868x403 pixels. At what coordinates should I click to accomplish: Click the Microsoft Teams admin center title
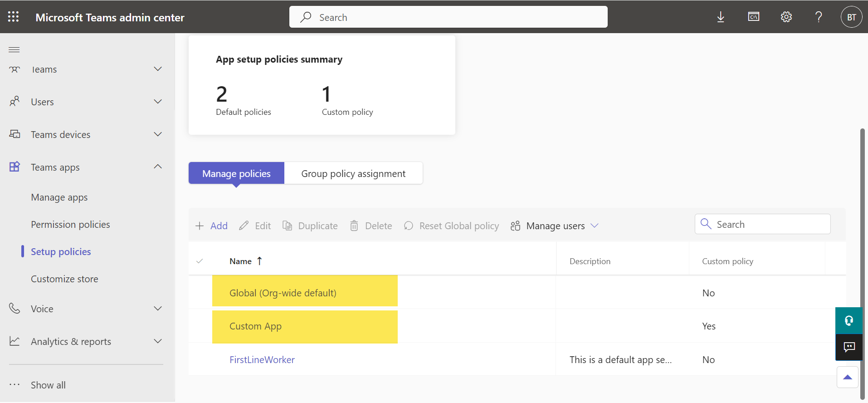coord(110,17)
